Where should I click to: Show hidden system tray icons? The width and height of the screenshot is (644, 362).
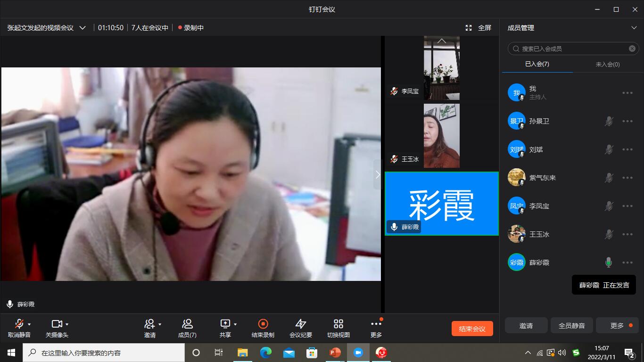point(528,353)
